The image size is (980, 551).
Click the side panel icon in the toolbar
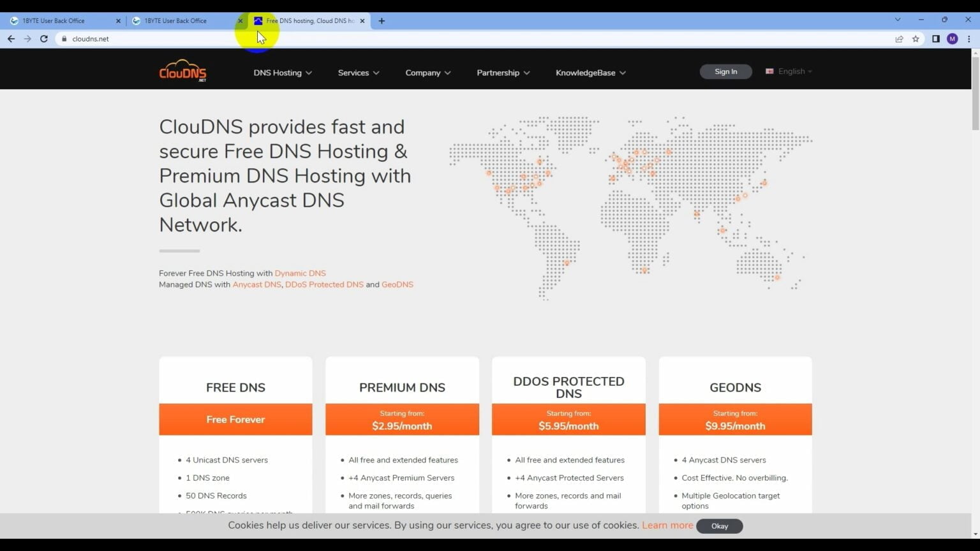click(935, 39)
